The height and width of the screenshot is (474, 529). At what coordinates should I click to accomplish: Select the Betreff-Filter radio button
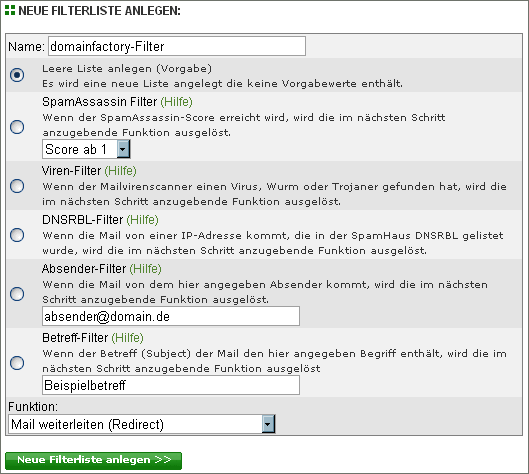tap(17, 363)
